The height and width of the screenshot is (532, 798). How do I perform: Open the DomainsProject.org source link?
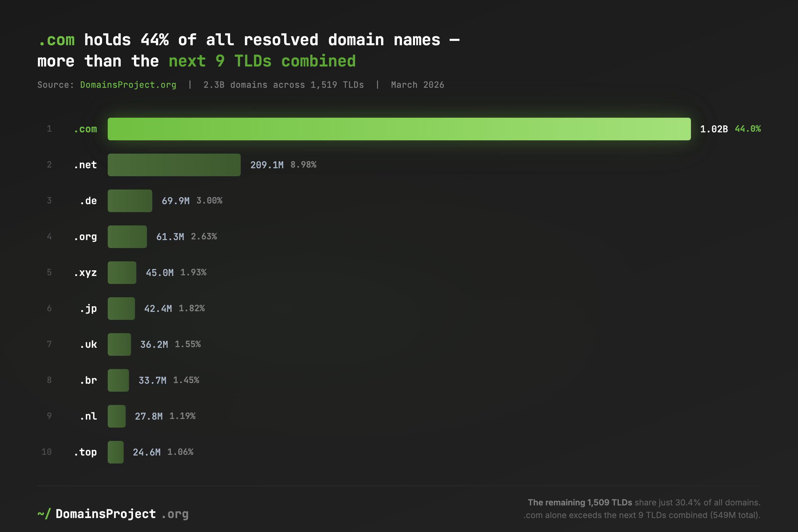click(128, 85)
